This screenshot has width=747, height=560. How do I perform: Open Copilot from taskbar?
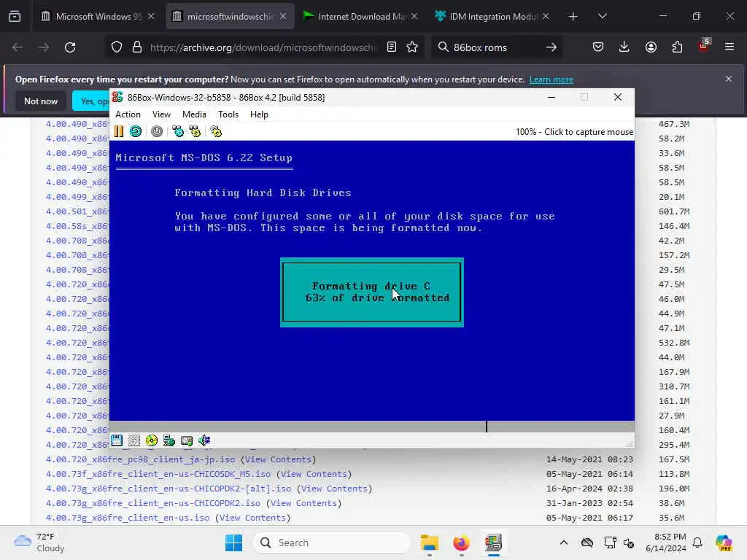click(724, 542)
